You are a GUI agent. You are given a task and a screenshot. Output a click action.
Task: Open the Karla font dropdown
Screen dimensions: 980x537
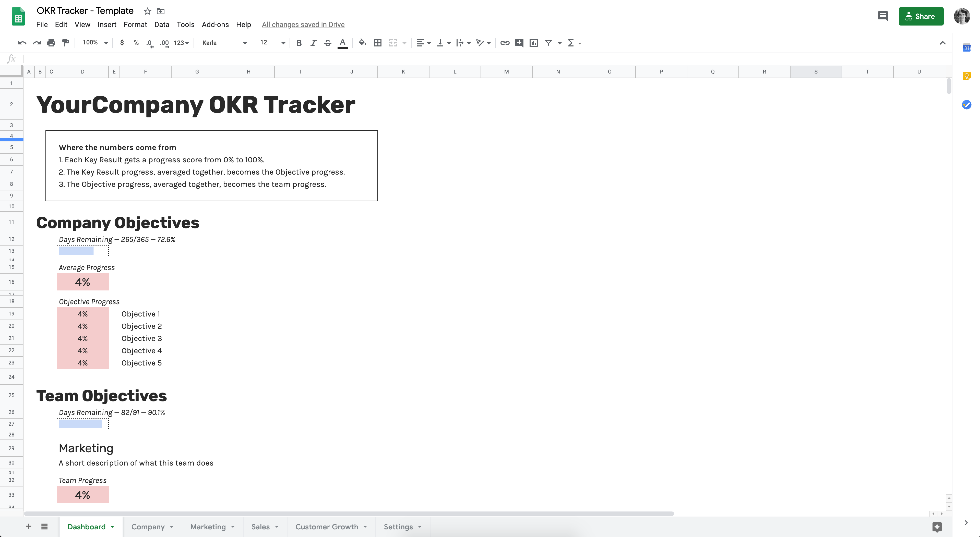[x=224, y=43]
